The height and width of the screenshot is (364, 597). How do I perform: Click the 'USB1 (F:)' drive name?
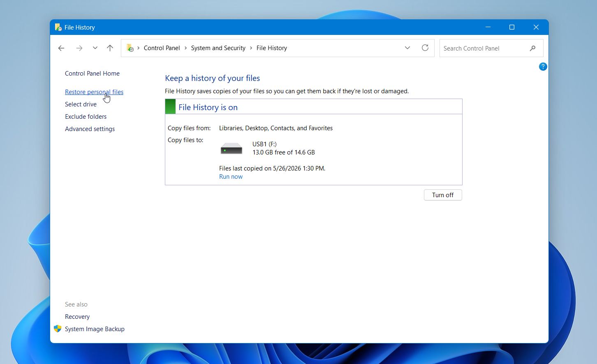(x=264, y=144)
